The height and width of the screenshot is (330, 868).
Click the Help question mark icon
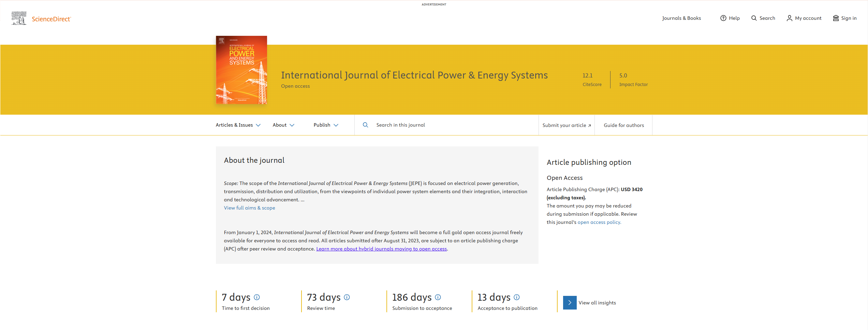pos(723,18)
